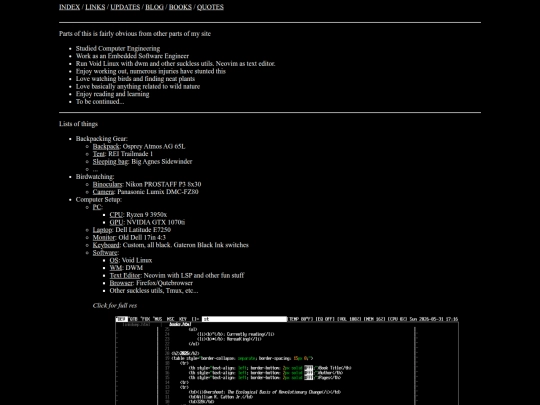540x405 pixels.
Task: Open the BOOKS page link
Action: (180, 7)
